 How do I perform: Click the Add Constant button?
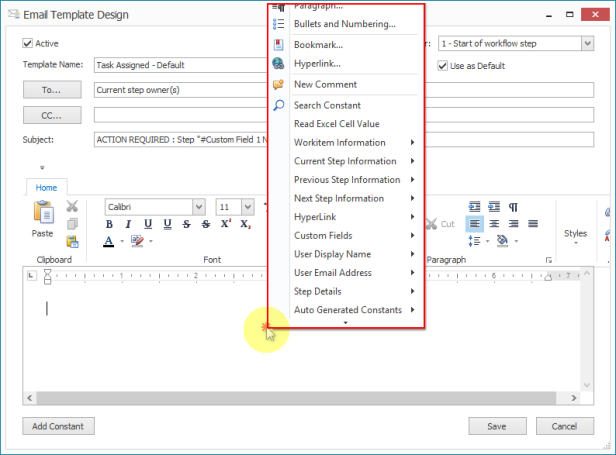point(58,426)
